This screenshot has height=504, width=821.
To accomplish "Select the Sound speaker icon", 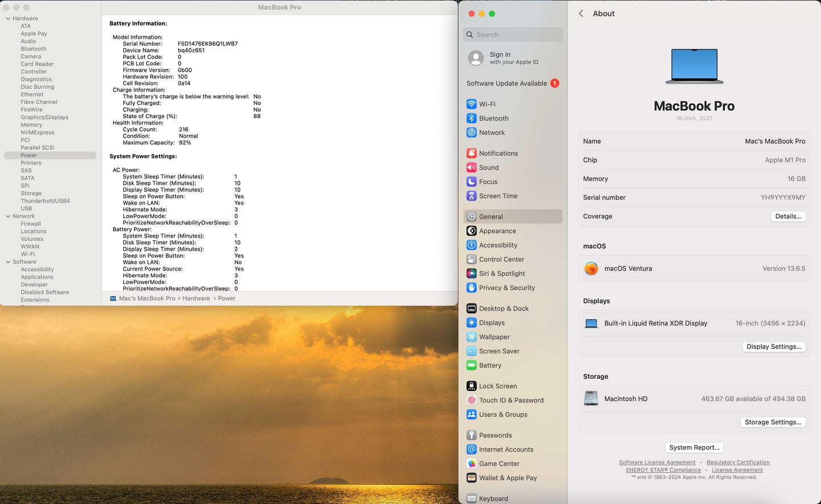I will [x=471, y=168].
